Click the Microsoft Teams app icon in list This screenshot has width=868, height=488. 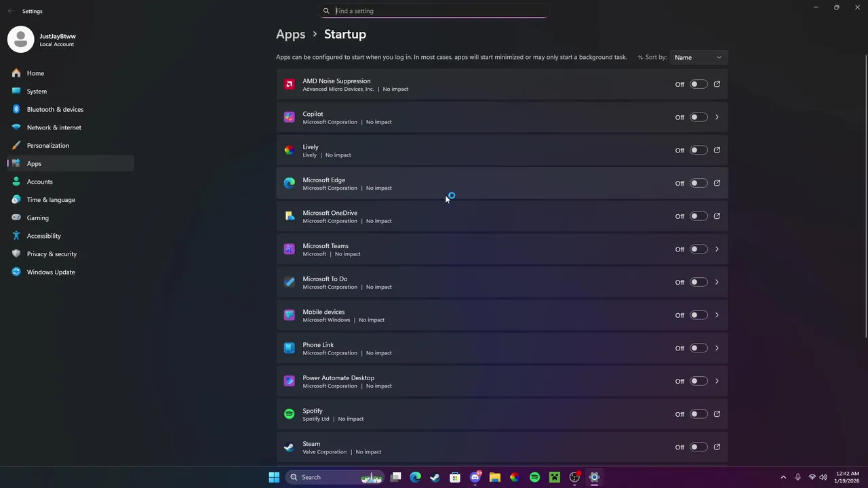point(290,249)
